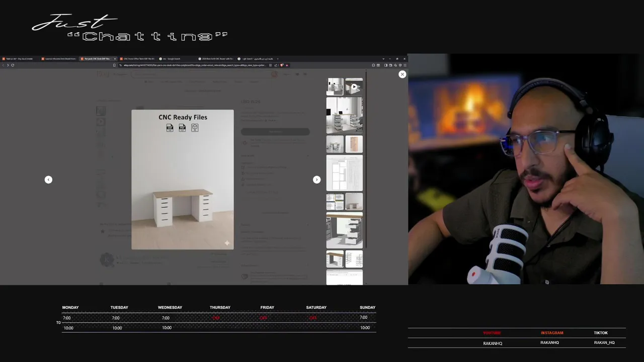This screenshot has height=362, width=644.
Task: Select the wireframe drawers thumbnail
Action: [x=354, y=259]
